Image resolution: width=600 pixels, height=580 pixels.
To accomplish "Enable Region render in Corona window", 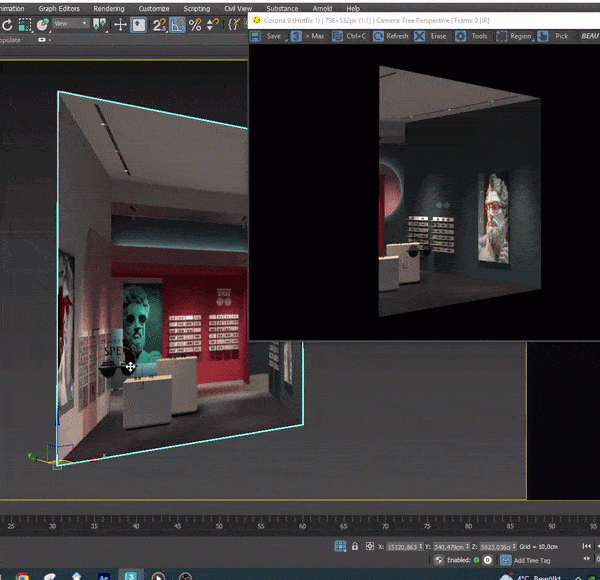I will (514, 36).
